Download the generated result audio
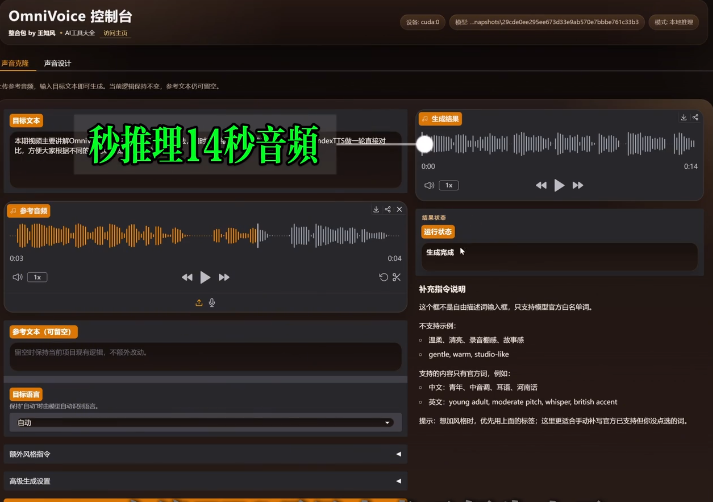 coord(683,117)
